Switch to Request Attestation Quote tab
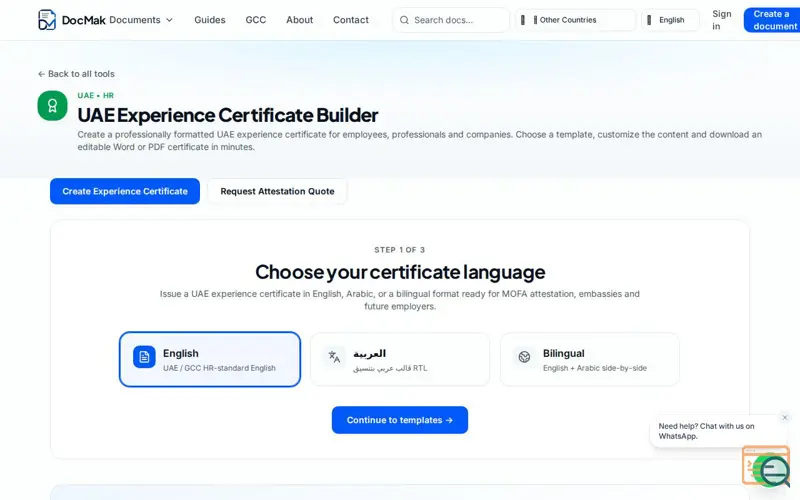The image size is (800, 500). 278,191
